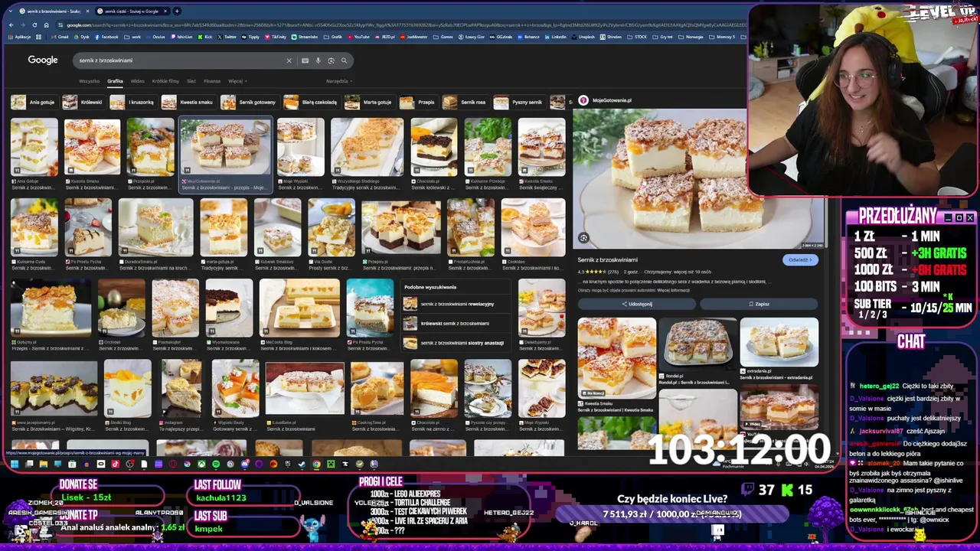The height and width of the screenshot is (551, 980).
Task: Open the Kick bookmark
Action: point(206,37)
